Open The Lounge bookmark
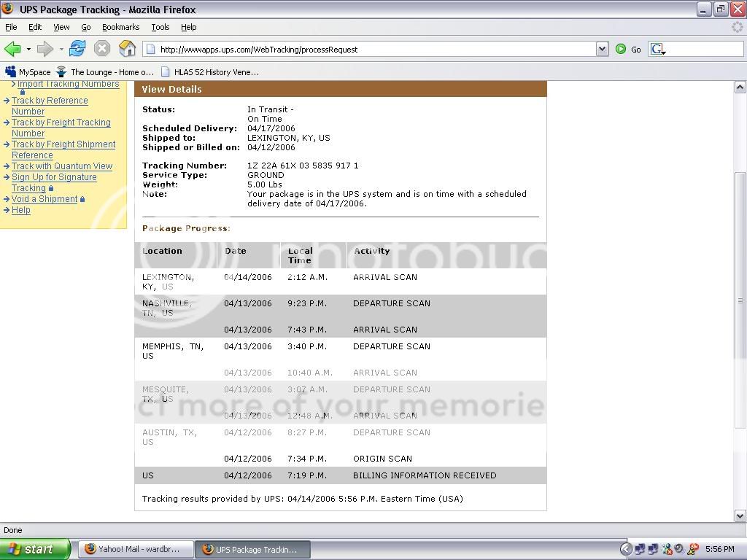The image size is (747, 560). (105, 72)
